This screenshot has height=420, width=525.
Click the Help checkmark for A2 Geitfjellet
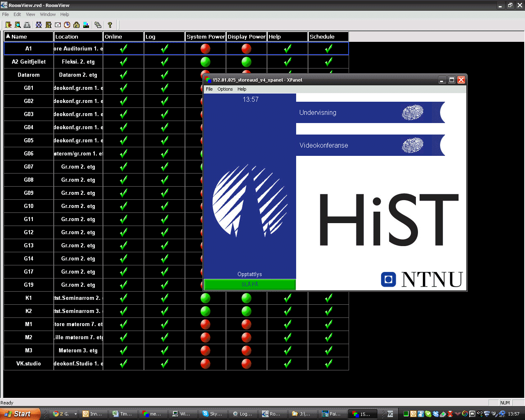(x=288, y=62)
